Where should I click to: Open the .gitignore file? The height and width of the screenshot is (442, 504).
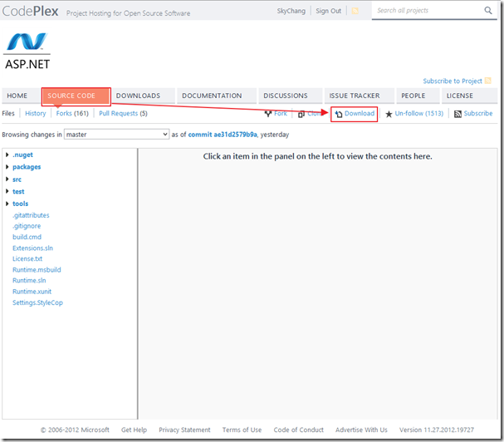coord(27,226)
